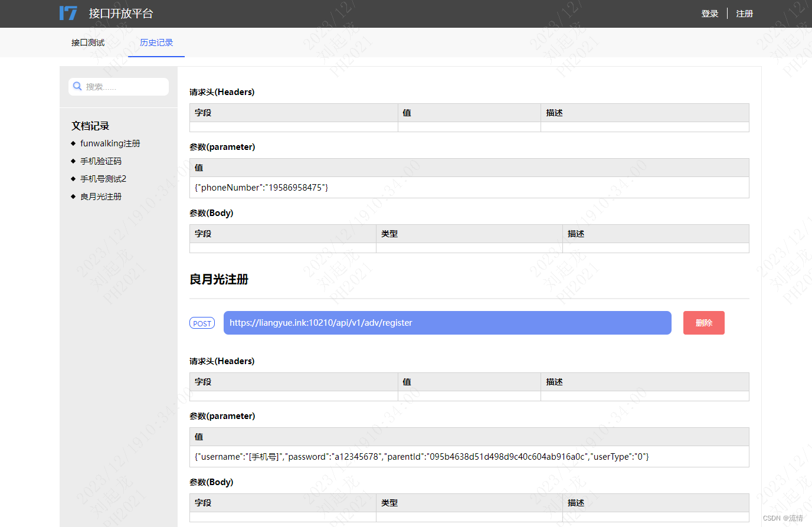Image resolution: width=812 pixels, height=527 pixels.
Task: Click the 登录 link
Action: point(710,13)
